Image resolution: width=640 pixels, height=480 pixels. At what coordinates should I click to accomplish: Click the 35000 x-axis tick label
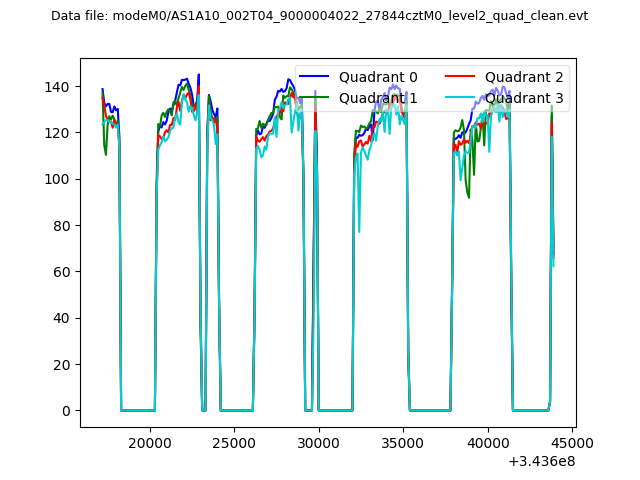pyautogui.click(x=403, y=443)
